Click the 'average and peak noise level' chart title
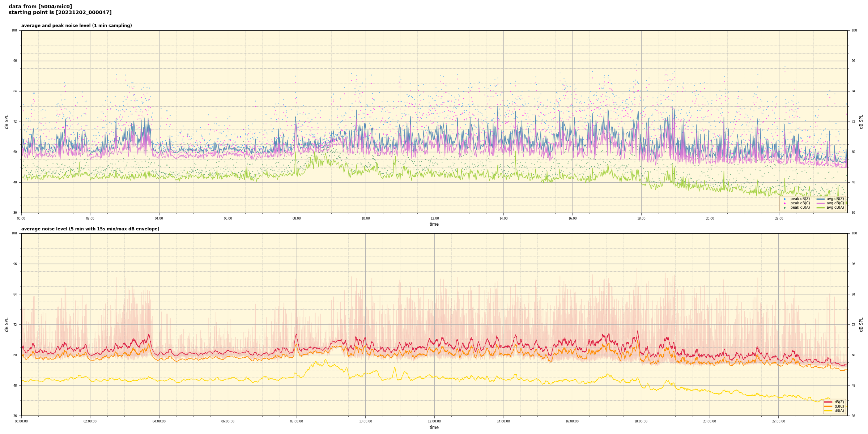 pyautogui.click(x=76, y=26)
